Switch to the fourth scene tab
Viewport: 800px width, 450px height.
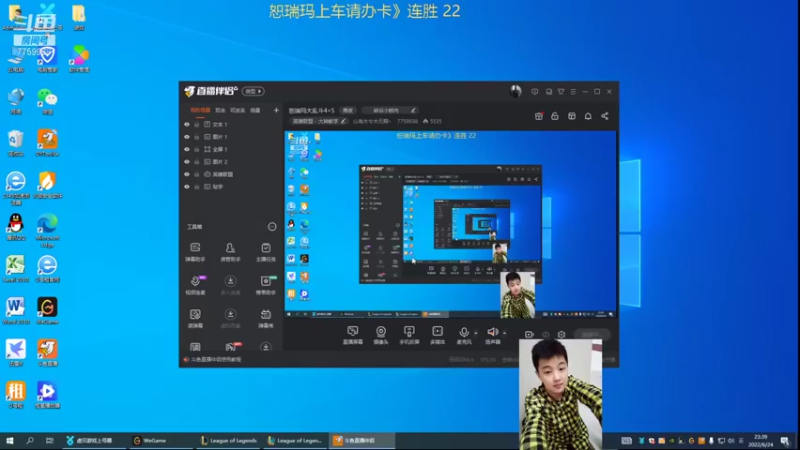coord(255,110)
